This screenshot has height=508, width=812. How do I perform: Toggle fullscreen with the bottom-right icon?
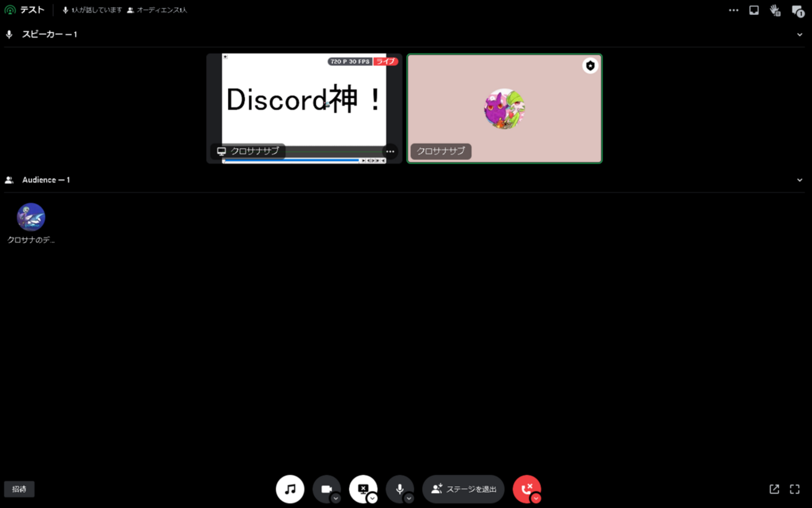[796, 489]
